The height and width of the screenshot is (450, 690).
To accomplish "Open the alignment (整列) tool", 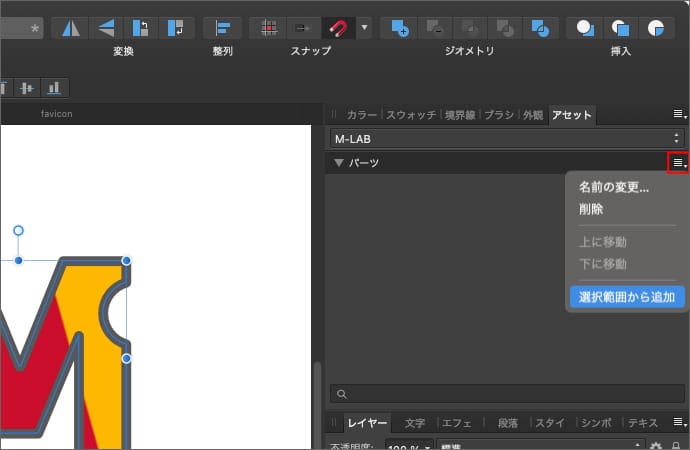I will (x=222, y=27).
